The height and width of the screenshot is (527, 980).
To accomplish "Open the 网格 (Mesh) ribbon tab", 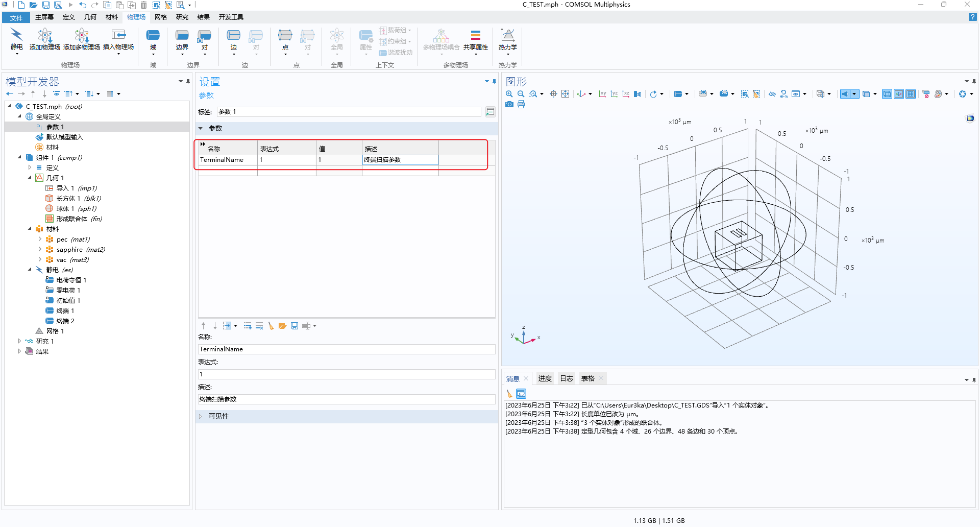I will tap(161, 17).
